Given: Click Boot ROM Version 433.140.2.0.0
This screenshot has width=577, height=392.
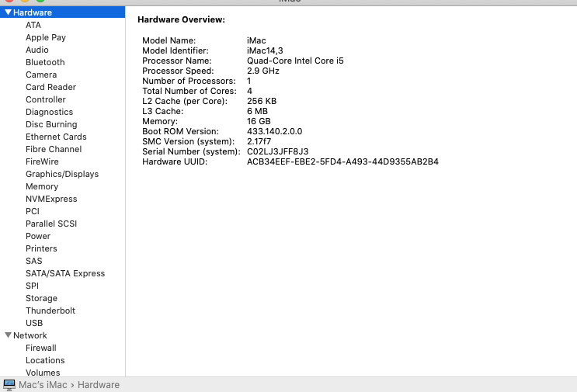Looking at the screenshot, I should pos(274,131).
